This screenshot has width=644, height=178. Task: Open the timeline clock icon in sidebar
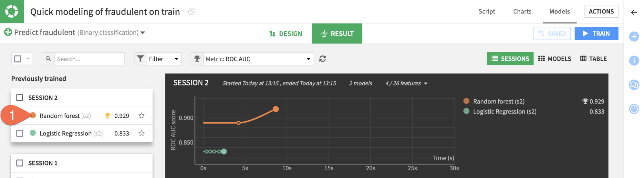point(634,109)
